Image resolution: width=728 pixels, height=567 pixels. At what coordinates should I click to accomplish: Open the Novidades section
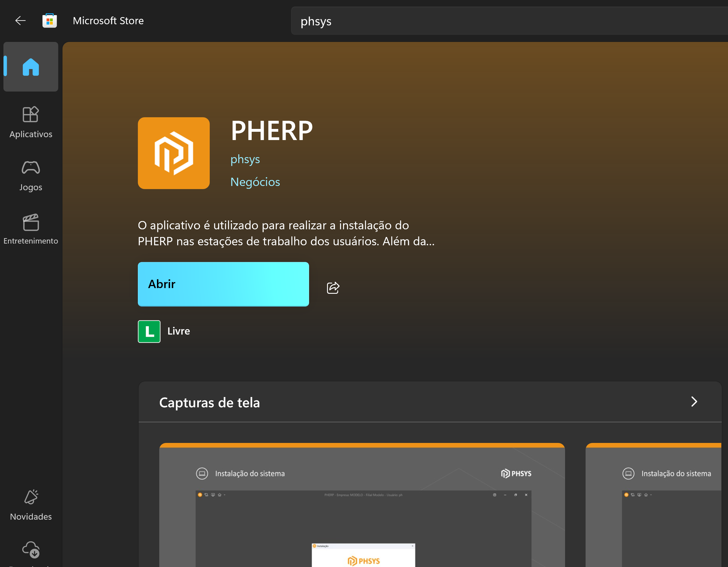(31, 505)
